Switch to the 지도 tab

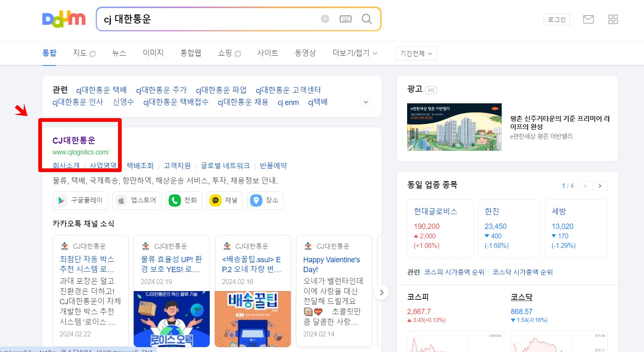click(80, 53)
